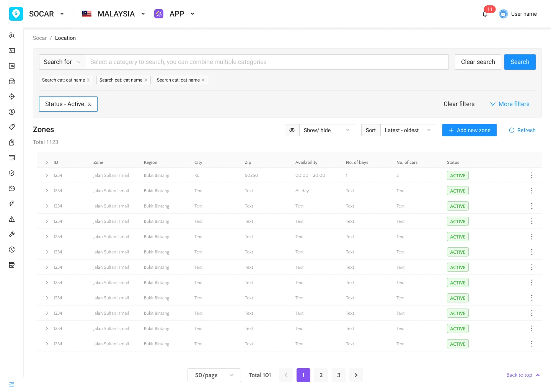This screenshot has width=551, height=392.
Task: Collapse the sidebar with the bottom menu icon
Action: 12,384
